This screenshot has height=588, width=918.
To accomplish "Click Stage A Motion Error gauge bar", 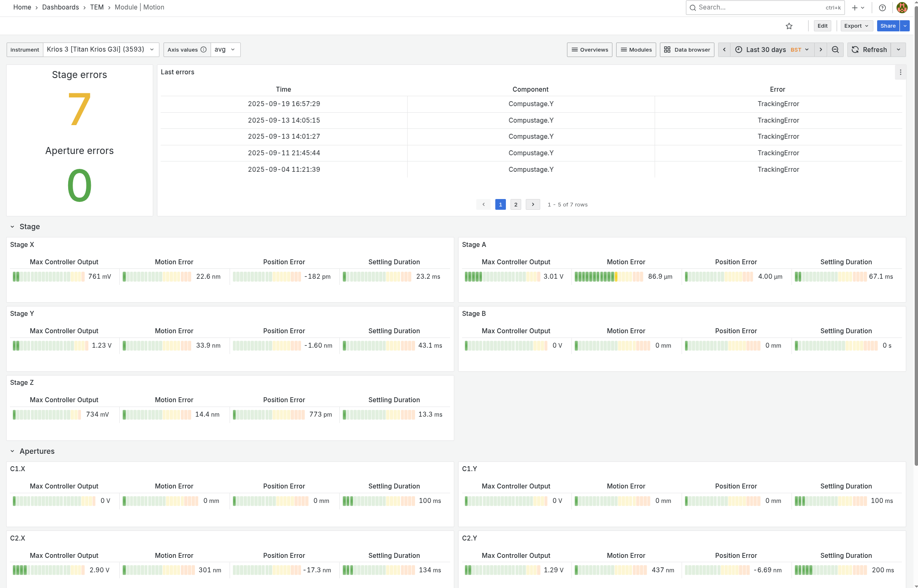I will point(609,277).
